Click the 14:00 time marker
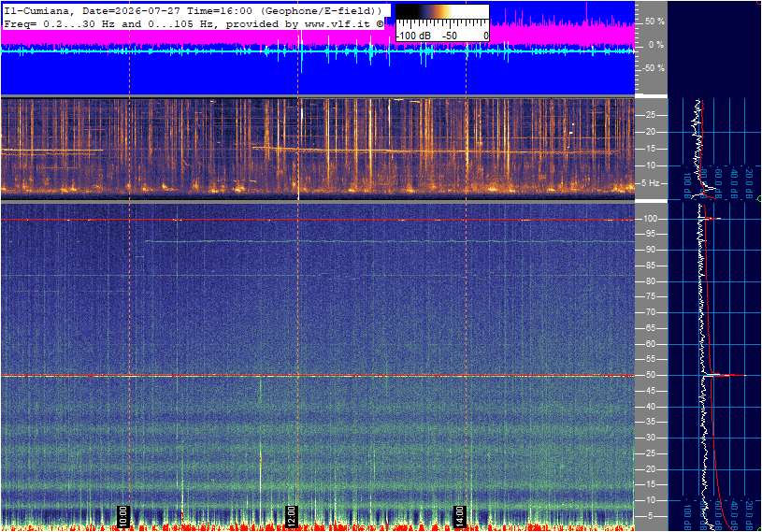 tap(459, 516)
